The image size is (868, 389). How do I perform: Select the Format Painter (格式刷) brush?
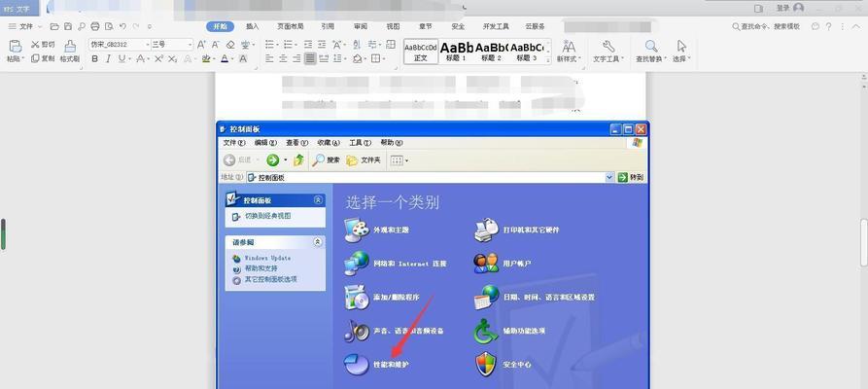coord(70,46)
